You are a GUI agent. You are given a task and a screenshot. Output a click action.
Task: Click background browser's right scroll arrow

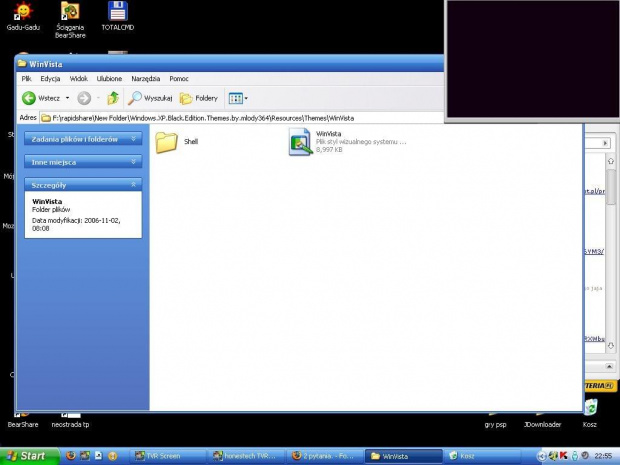point(605,143)
